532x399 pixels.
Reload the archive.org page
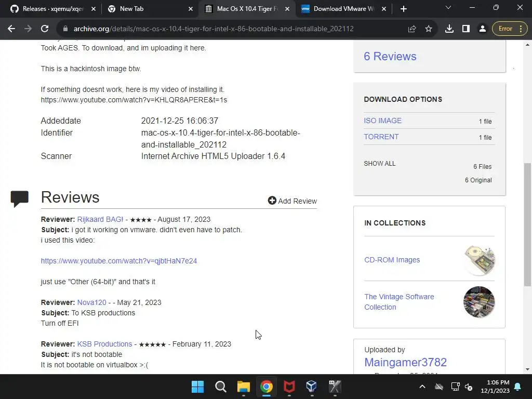click(45, 29)
